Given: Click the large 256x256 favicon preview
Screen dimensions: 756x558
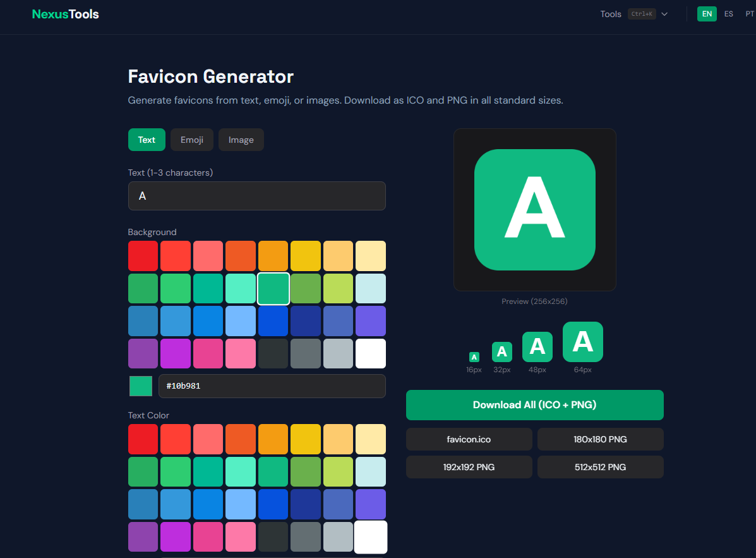Looking at the screenshot, I should (535, 210).
